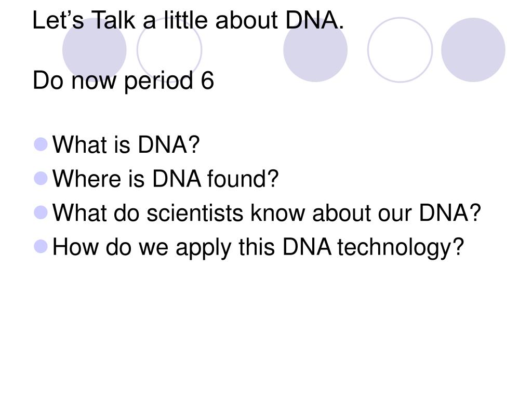Click bullet dot before "How do we apply"

(41, 246)
